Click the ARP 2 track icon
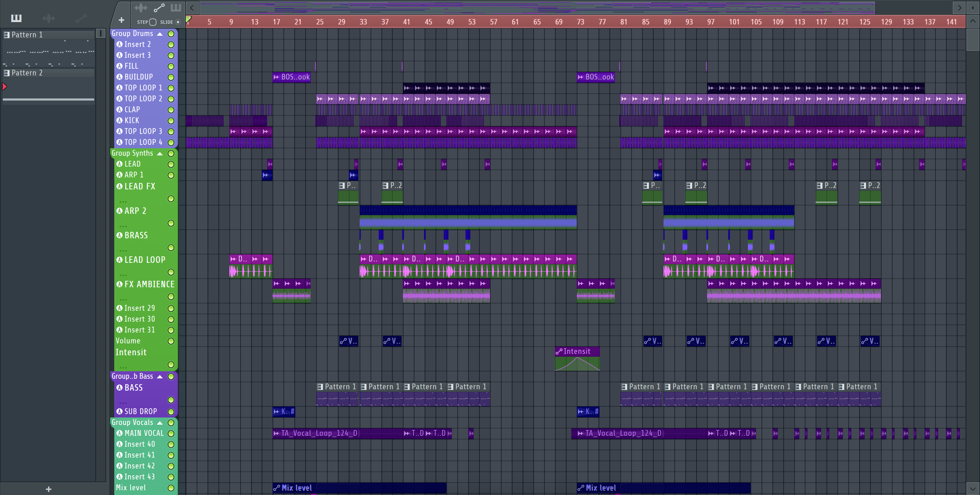This screenshot has width=980, height=495. [x=119, y=211]
